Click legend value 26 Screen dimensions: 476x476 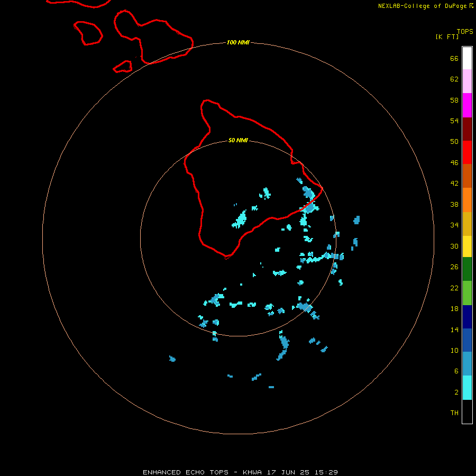coord(454,267)
